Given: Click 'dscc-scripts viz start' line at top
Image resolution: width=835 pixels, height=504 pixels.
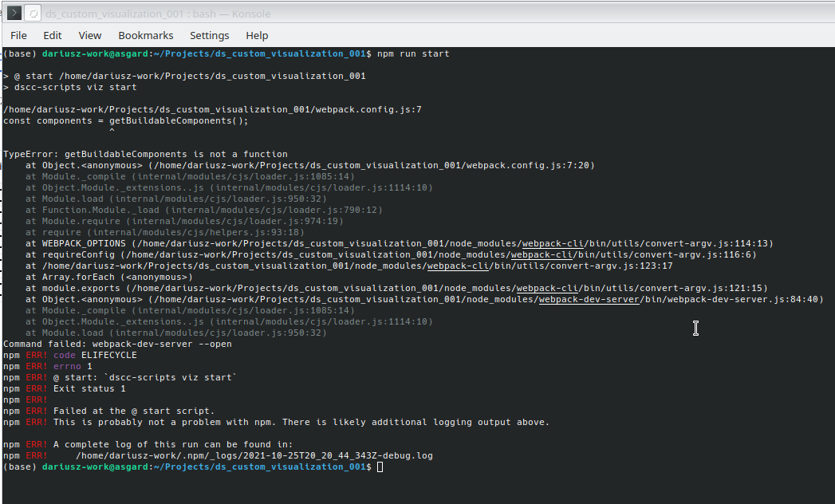Looking at the screenshot, I should point(69,87).
